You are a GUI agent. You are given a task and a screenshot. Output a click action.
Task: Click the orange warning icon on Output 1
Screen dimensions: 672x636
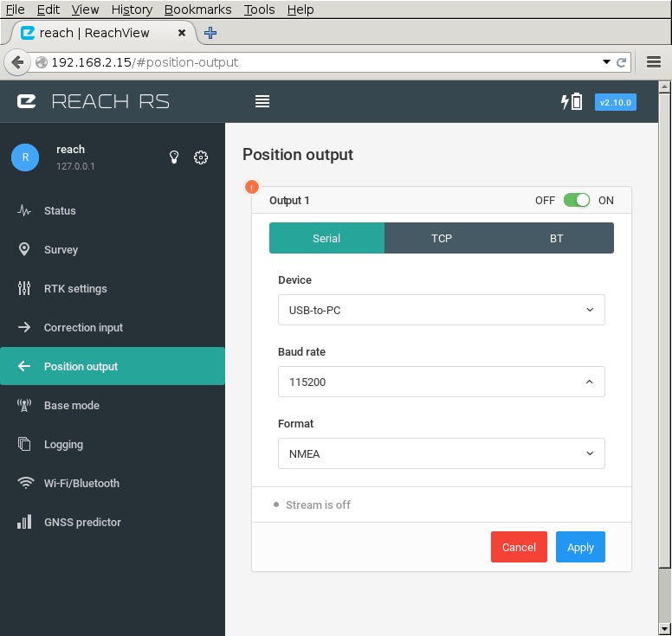click(x=252, y=187)
